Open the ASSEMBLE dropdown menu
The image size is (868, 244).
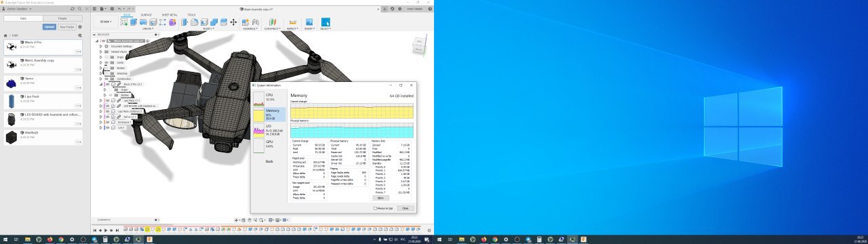click(250, 28)
